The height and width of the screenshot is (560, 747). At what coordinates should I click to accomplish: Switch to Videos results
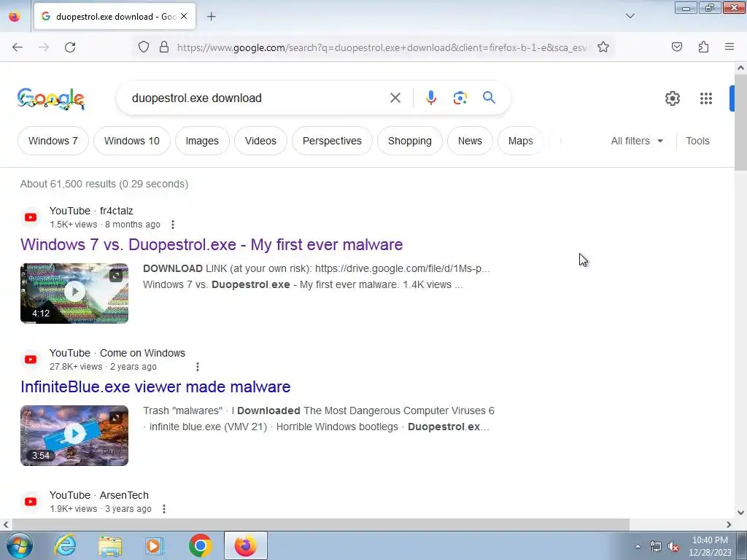[260, 141]
